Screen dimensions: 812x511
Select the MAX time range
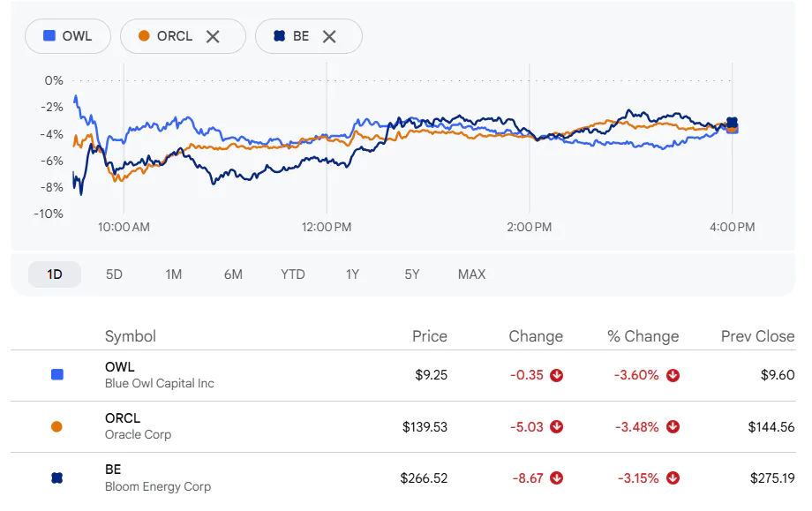point(472,274)
